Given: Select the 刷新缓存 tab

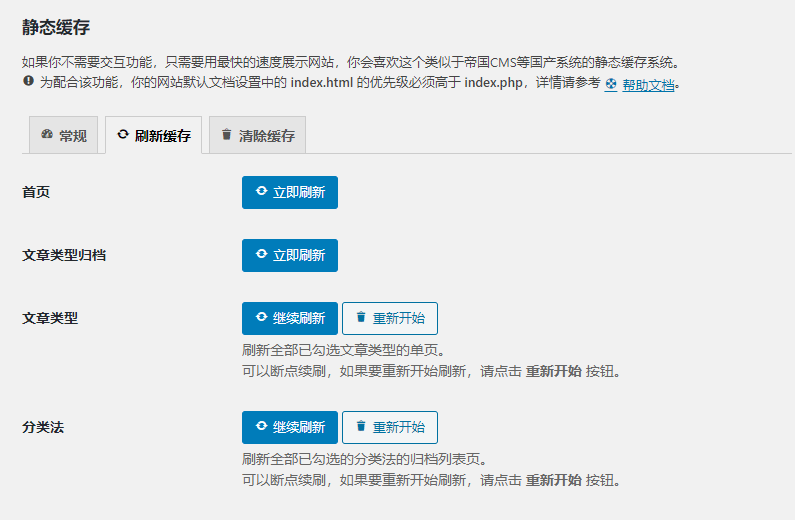Looking at the screenshot, I should click(153, 135).
